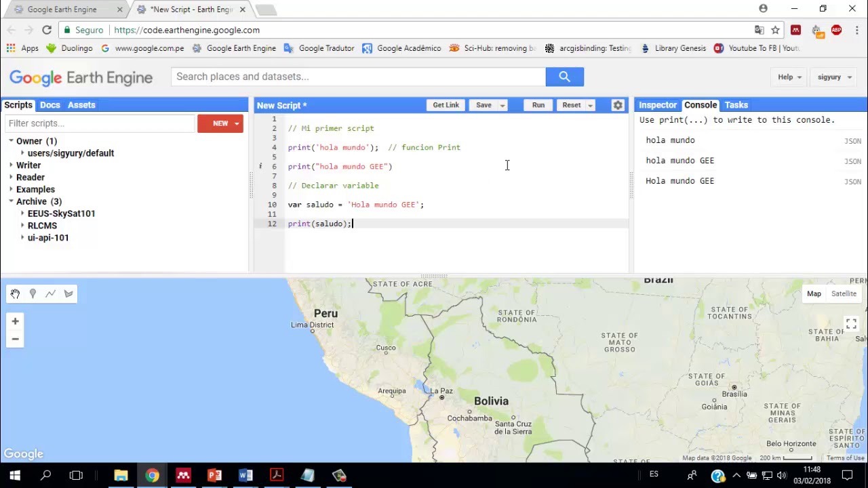The width and height of the screenshot is (868, 488).
Task: Open the Help dropdown menu
Action: (x=789, y=77)
